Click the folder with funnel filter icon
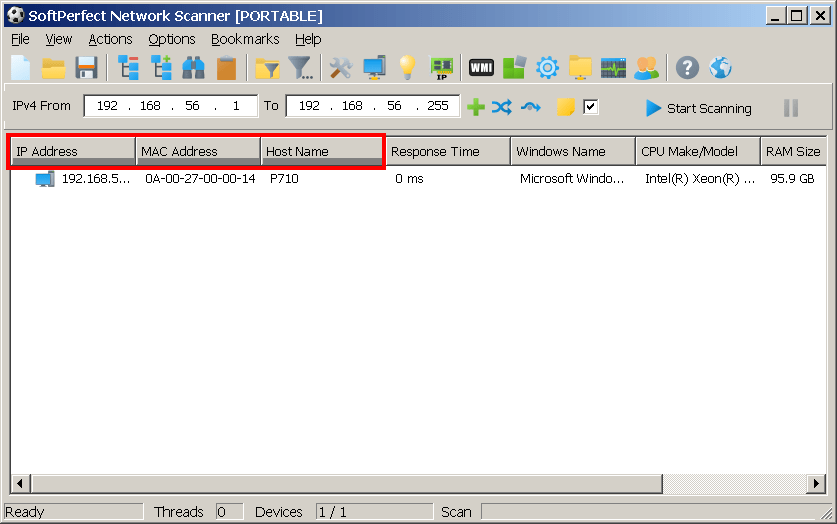The width and height of the screenshot is (837, 524). coord(267,68)
